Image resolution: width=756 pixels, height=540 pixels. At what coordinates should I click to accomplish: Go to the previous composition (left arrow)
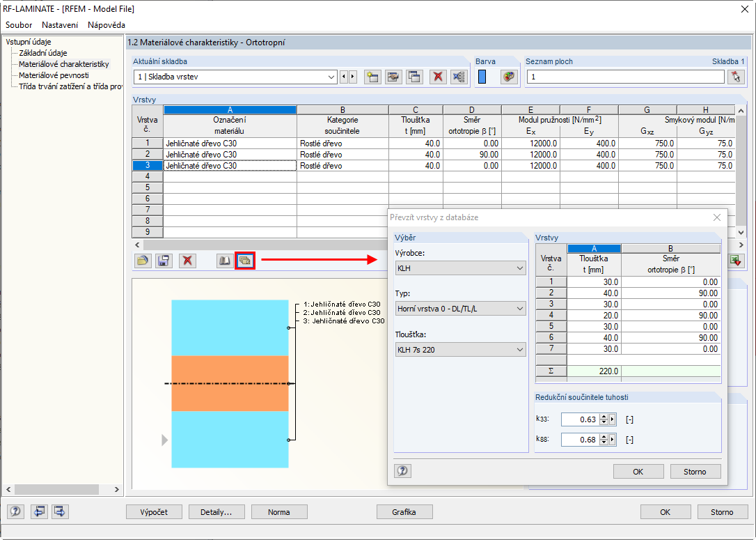pyautogui.click(x=344, y=77)
